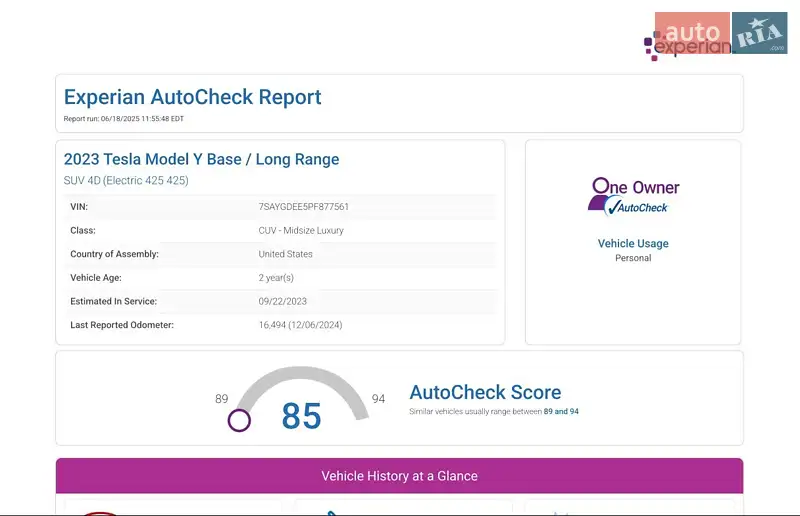
Task: Click the large 85 score number
Action: pos(301,416)
